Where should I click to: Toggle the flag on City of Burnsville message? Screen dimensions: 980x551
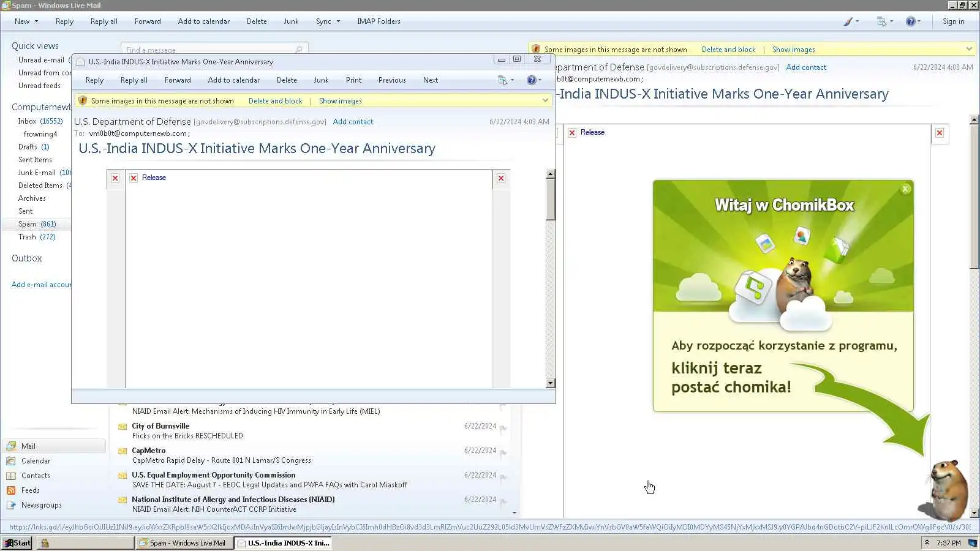503,429
